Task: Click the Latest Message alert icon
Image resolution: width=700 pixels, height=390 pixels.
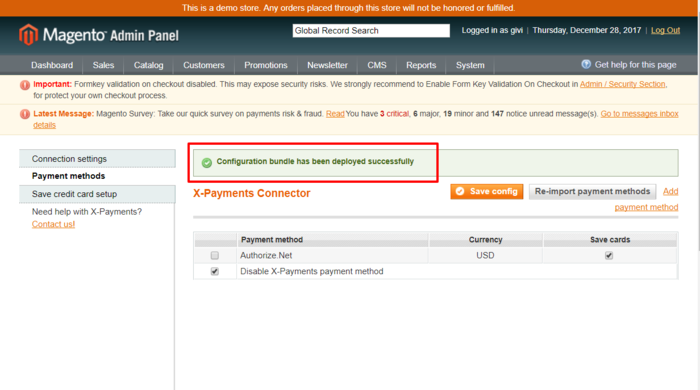Action: 25,114
